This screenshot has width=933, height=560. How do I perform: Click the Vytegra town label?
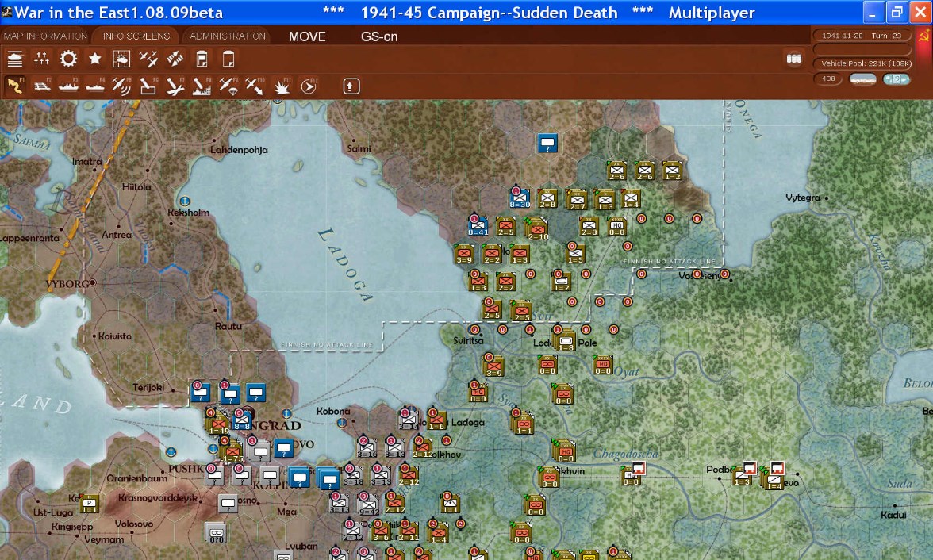tap(803, 198)
